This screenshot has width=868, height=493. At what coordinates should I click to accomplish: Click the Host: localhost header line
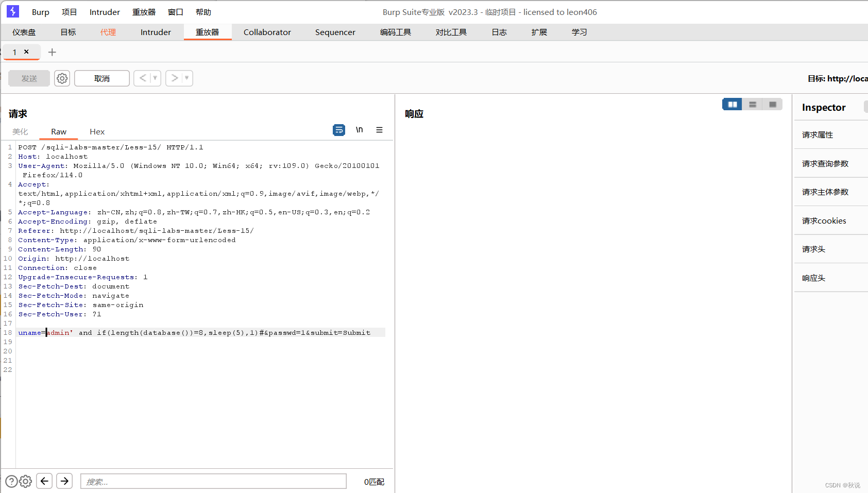(53, 157)
